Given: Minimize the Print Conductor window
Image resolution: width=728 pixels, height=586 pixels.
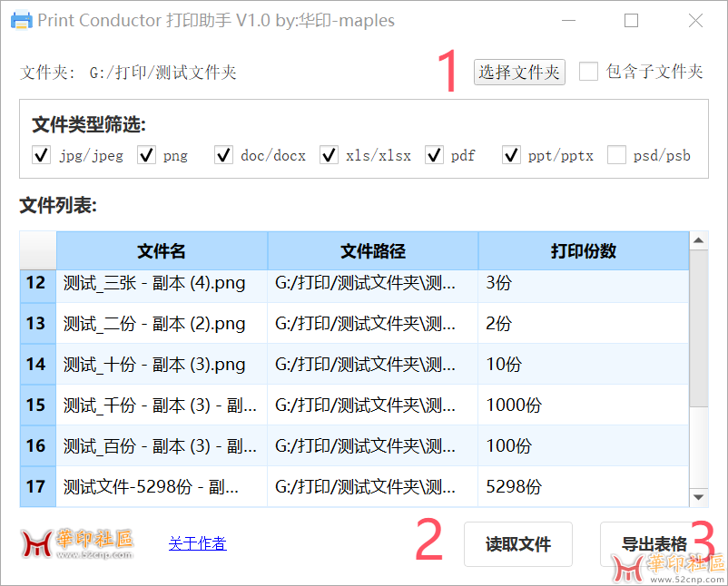Looking at the screenshot, I should point(569,20).
